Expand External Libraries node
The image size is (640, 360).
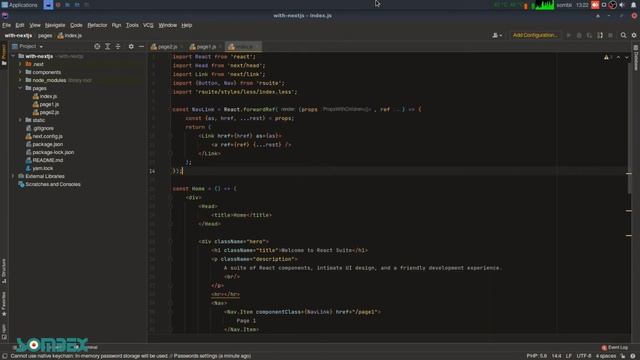(13, 176)
